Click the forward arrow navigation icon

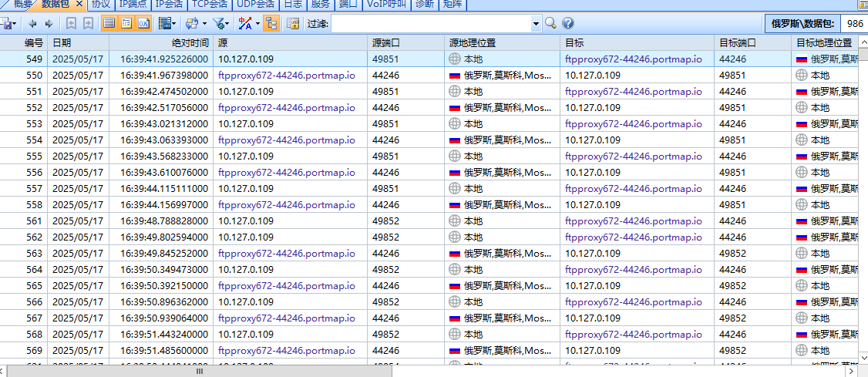(48, 24)
